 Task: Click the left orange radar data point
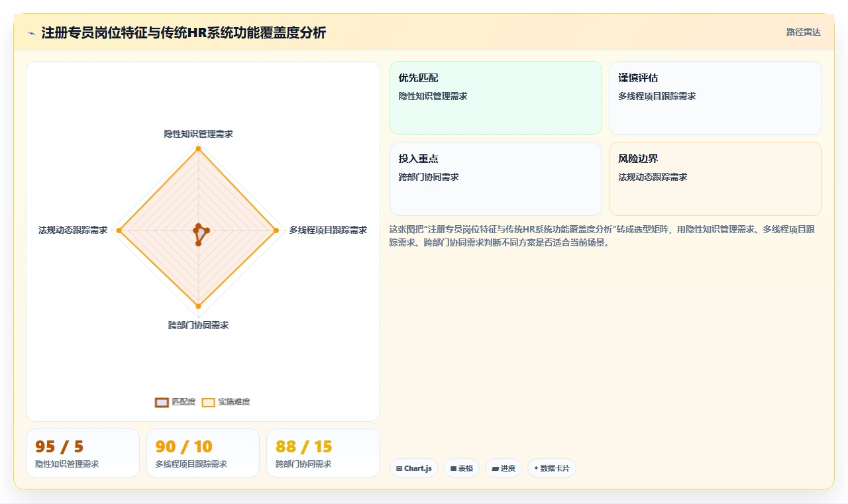pos(119,230)
